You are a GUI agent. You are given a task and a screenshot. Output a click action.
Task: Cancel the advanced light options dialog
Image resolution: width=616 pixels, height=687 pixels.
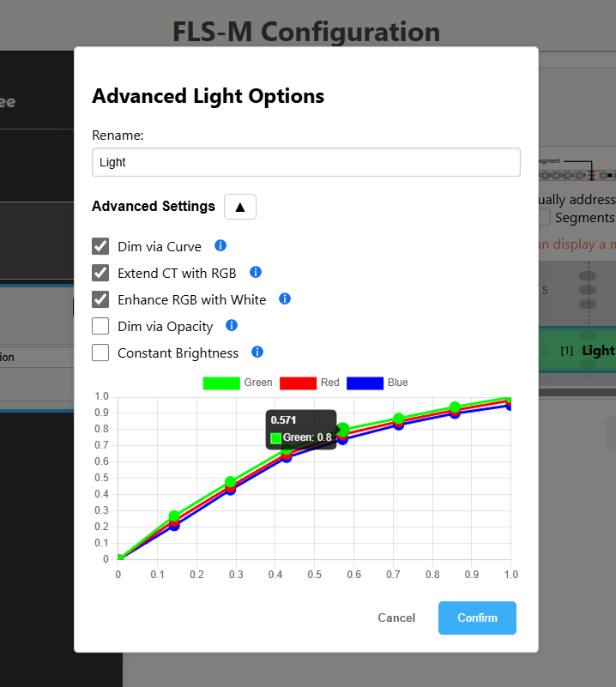396,618
